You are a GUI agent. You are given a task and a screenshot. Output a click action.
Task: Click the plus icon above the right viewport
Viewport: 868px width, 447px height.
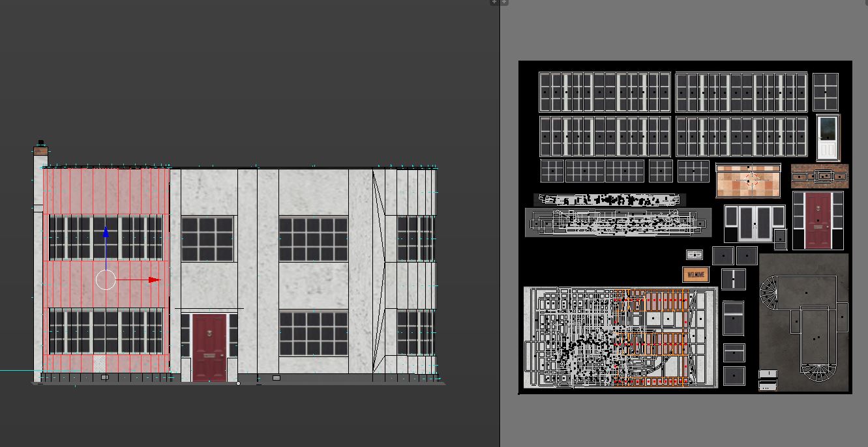[503, 2]
